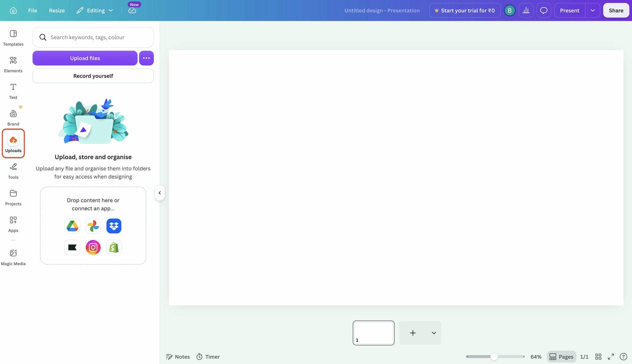Open the Elements sidebar tab
The height and width of the screenshot is (364, 632).
point(13,65)
